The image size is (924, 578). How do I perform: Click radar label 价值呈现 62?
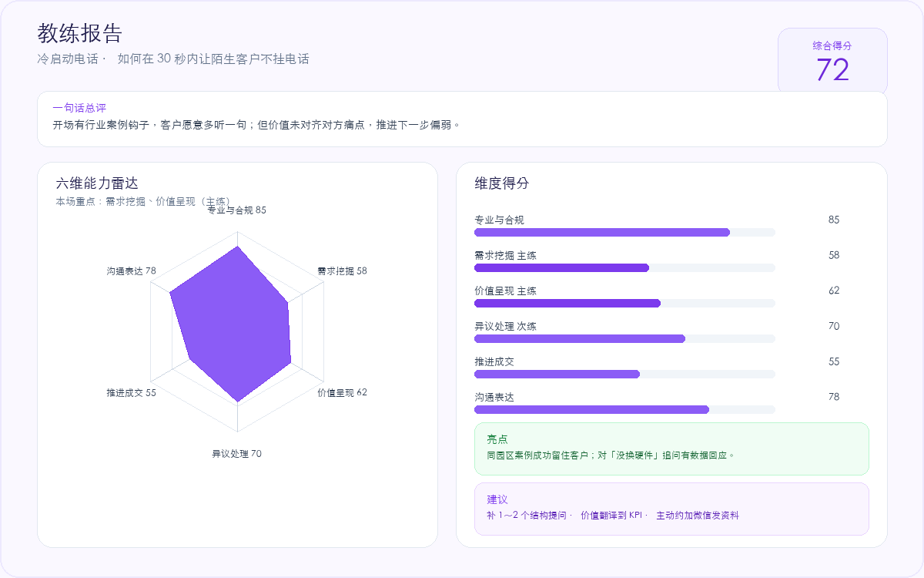click(342, 392)
